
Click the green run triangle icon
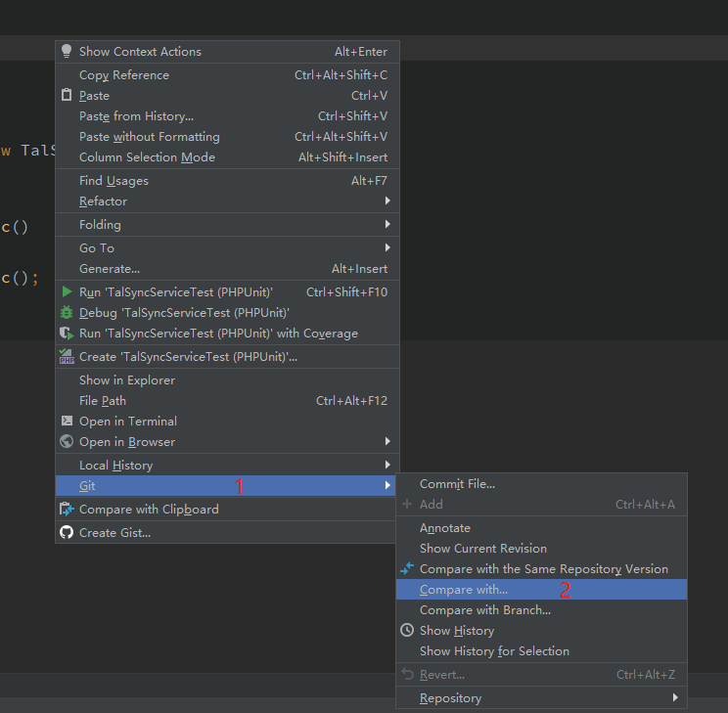(67, 291)
